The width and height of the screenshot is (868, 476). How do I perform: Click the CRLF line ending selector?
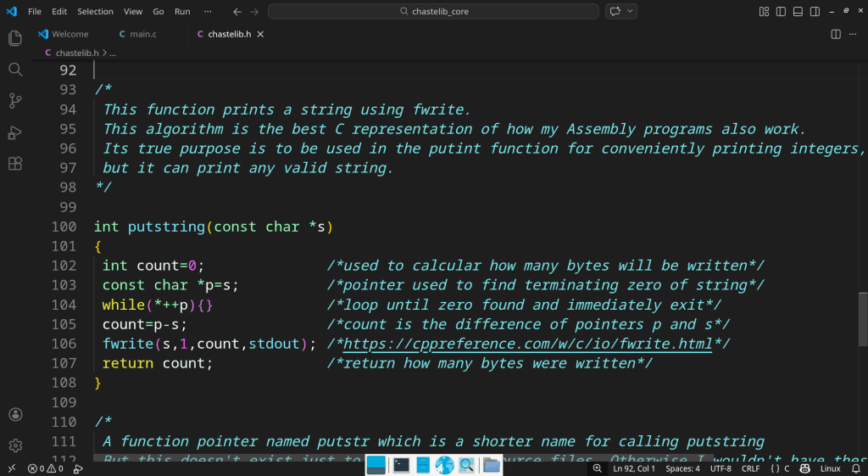click(751, 468)
